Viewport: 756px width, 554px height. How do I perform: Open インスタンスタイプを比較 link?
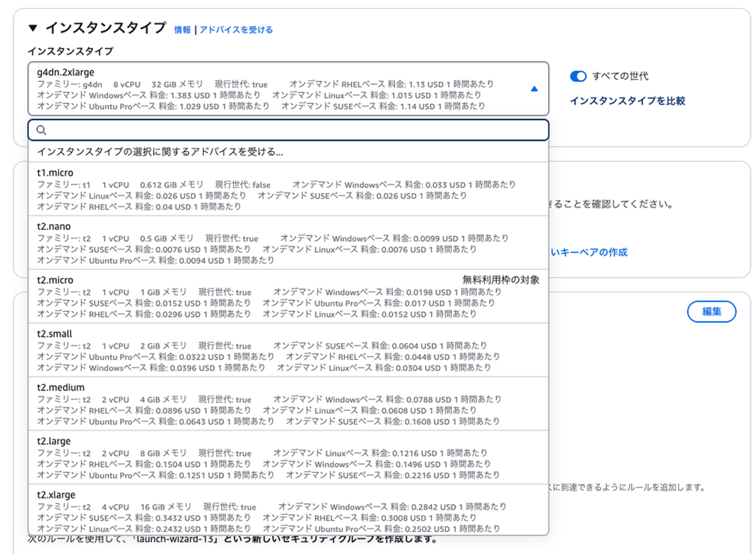pos(627,101)
